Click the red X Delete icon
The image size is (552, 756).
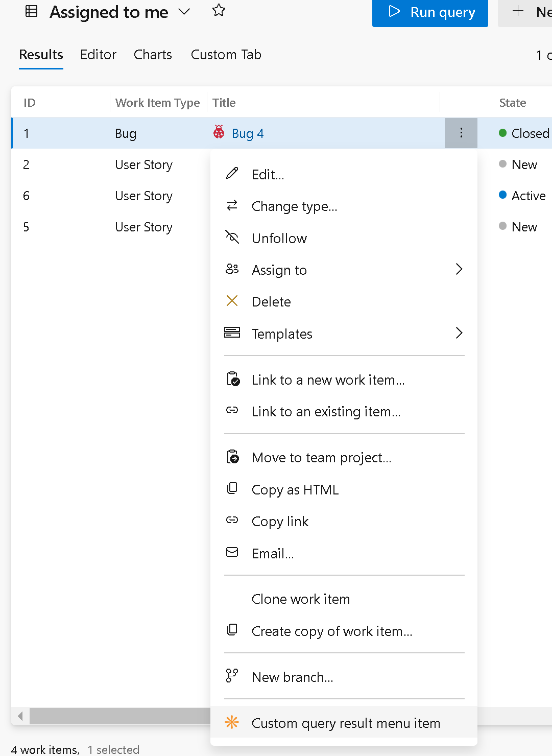232,301
